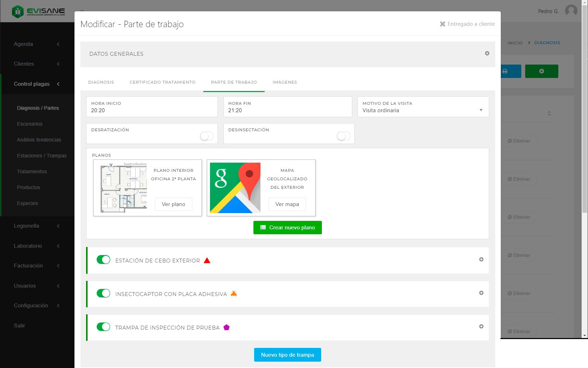The image size is (588, 368).
Task: Toggle the Desinsectación switch
Action: [343, 136]
